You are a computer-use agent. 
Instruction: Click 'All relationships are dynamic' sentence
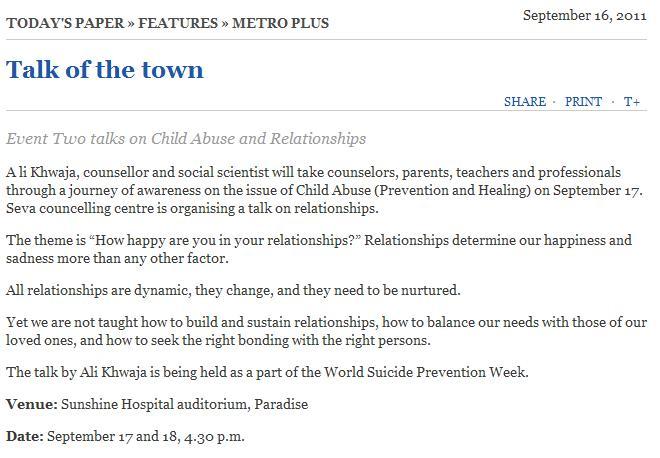(x=233, y=290)
